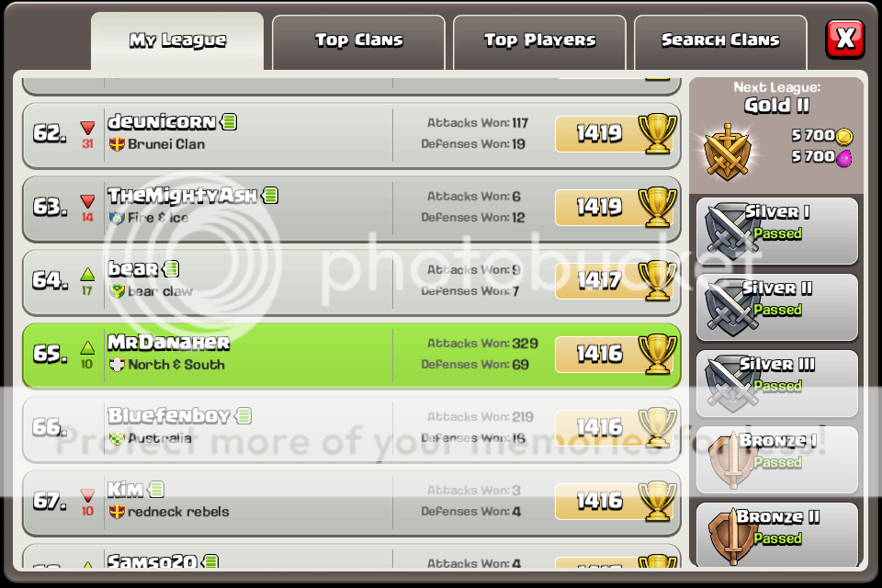Tap the North & South clan badge
Image resolution: width=882 pixels, height=588 pixels.
(117, 365)
